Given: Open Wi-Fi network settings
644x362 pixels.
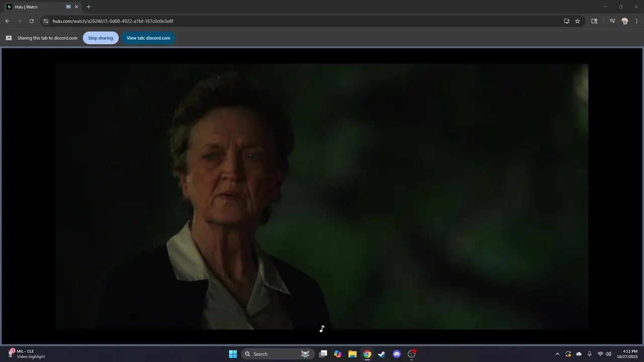Looking at the screenshot, I should click(x=600, y=354).
